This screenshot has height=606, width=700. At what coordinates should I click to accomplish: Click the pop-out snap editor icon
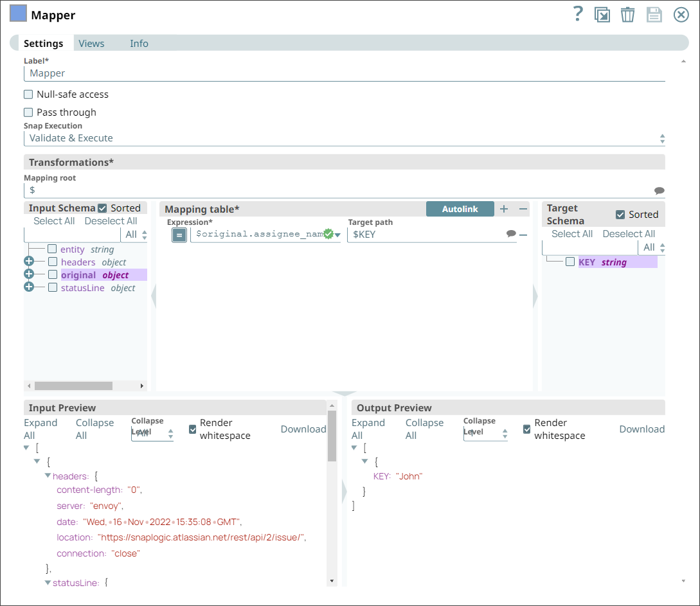pyautogui.click(x=602, y=13)
